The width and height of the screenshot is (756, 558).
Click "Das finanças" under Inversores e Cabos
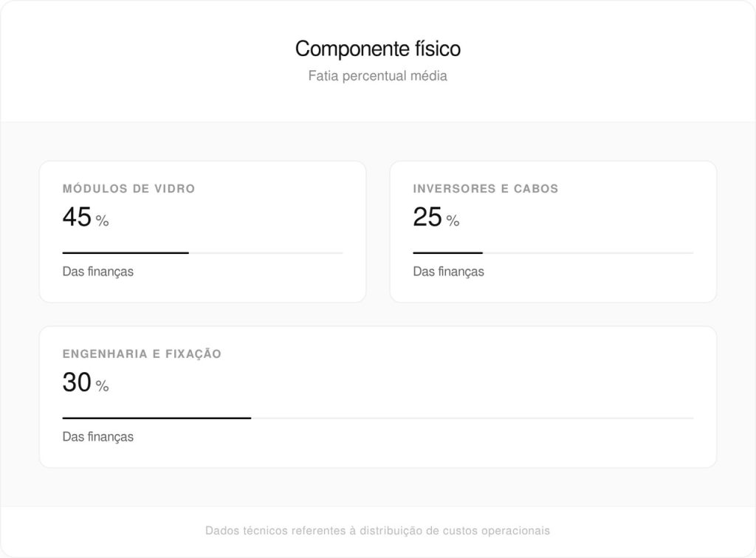[x=448, y=272]
